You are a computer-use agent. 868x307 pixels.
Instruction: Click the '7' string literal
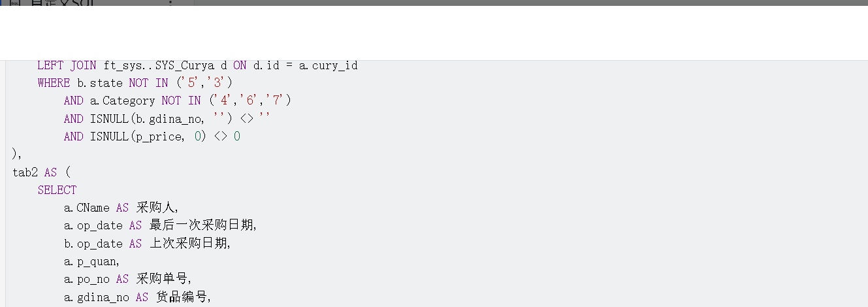coord(275,101)
